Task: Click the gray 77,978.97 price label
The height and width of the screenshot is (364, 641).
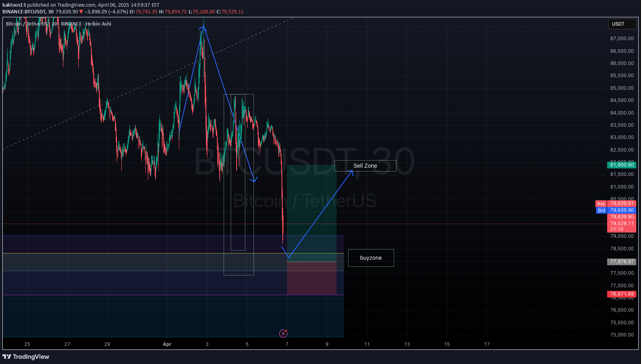Action: click(x=622, y=262)
